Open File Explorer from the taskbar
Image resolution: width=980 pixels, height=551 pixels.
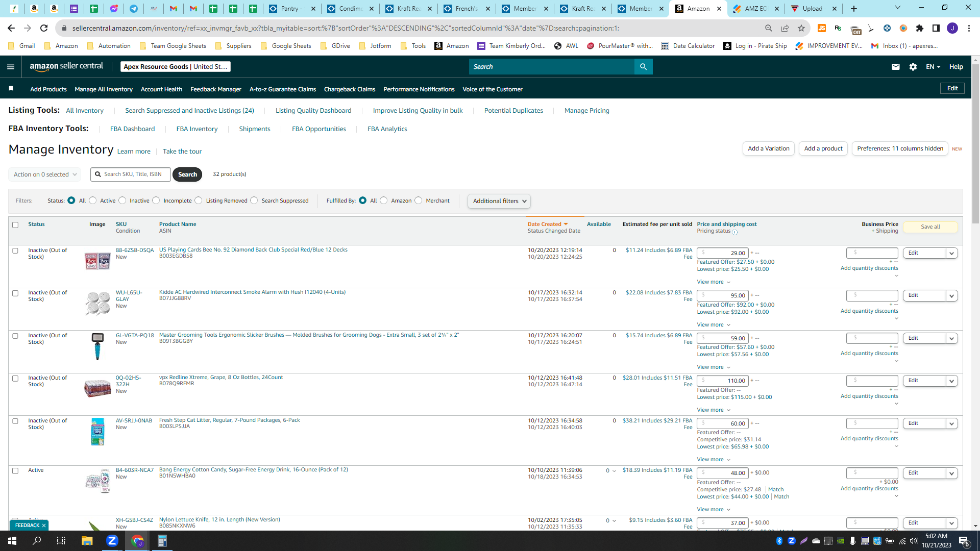pyautogui.click(x=87, y=541)
